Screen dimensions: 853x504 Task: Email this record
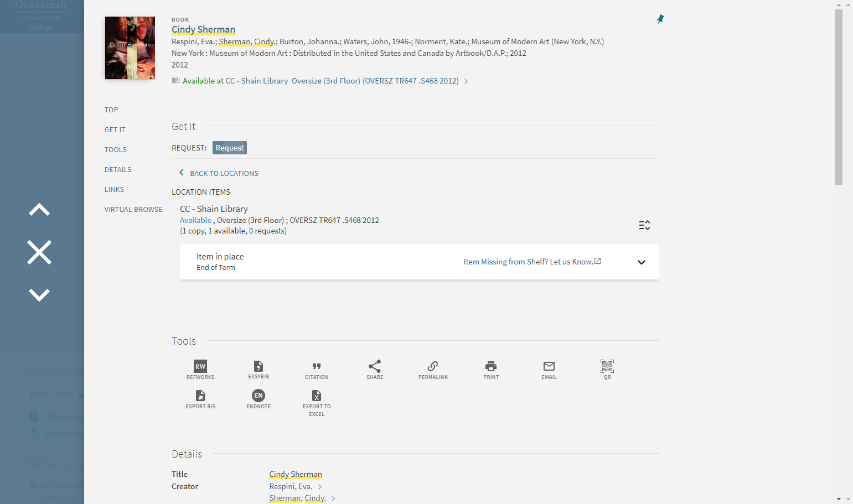(549, 370)
